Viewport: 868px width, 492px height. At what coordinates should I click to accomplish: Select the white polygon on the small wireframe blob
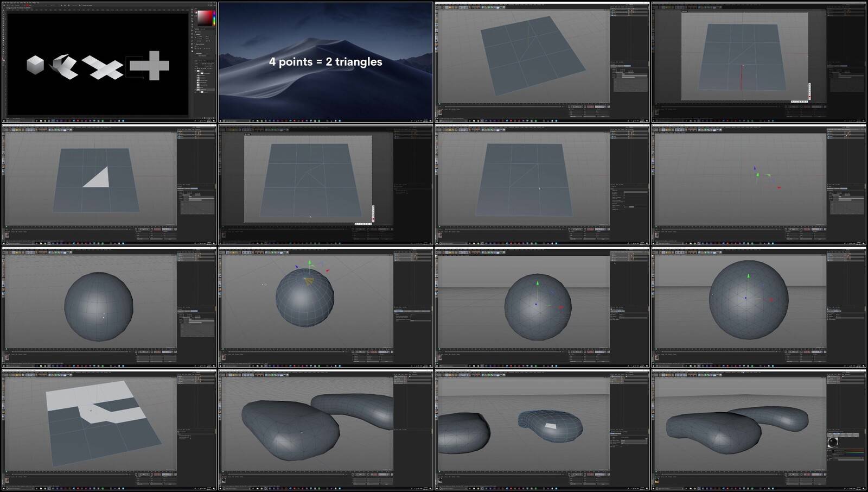[550, 426]
